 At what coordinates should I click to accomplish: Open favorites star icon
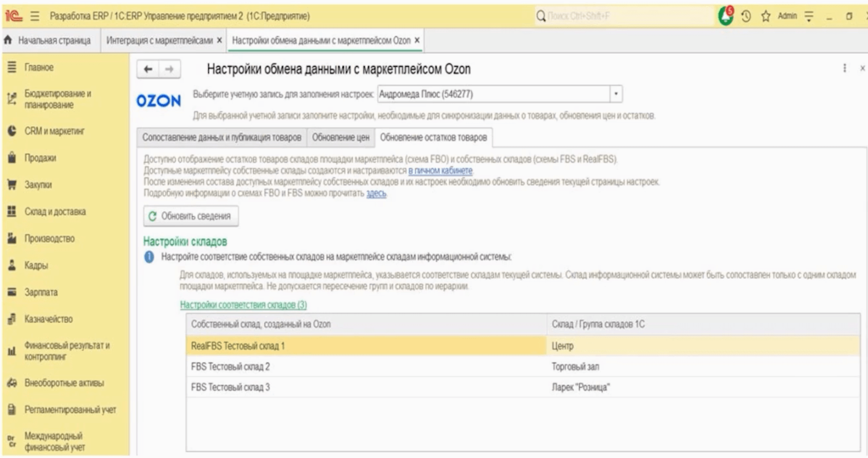point(765,16)
